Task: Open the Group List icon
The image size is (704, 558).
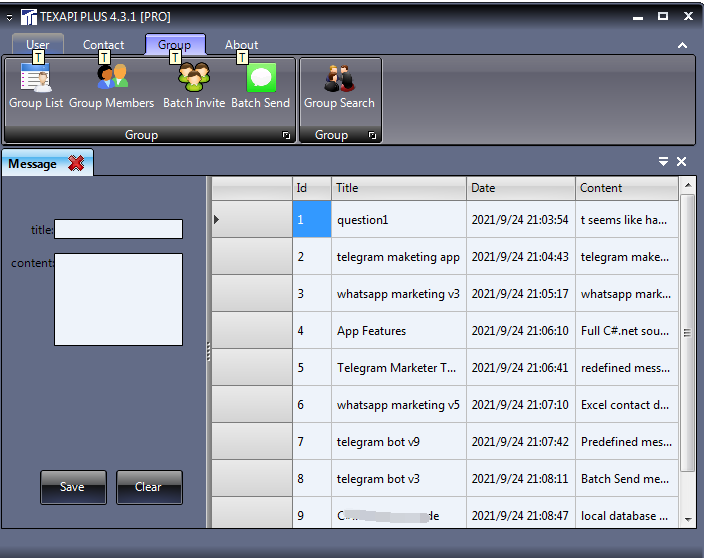Action: [x=36, y=79]
